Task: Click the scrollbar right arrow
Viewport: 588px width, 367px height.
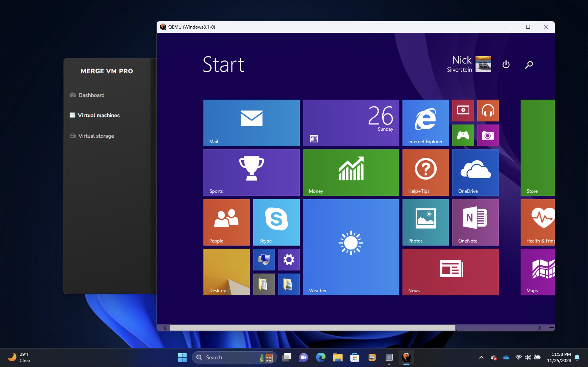Action: [539, 328]
